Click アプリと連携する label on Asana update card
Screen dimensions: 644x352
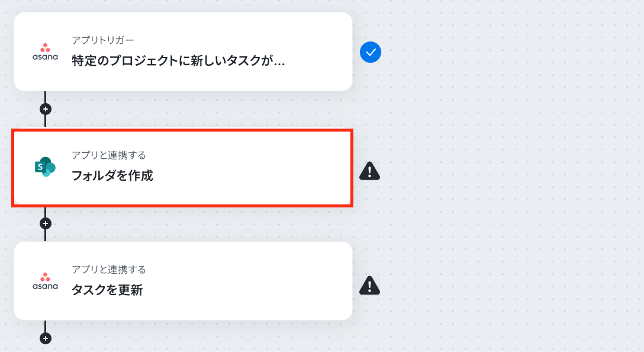pyautogui.click(x=109, y=270)
